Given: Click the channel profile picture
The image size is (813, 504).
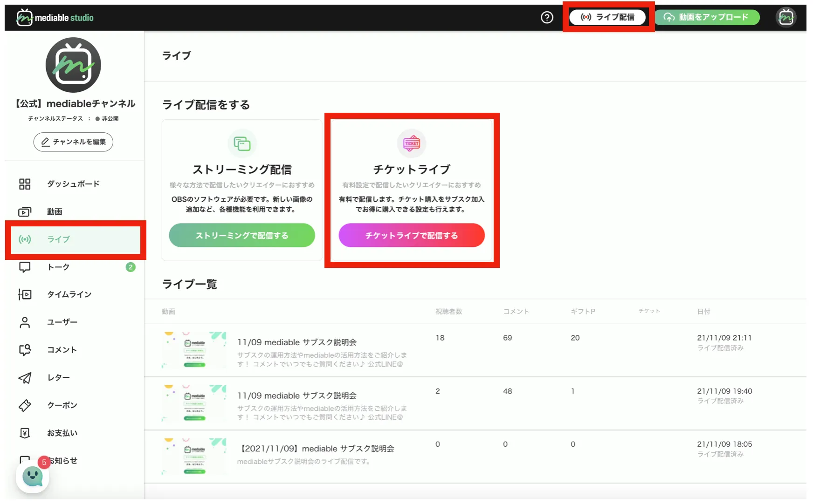Looking at the screenshot, I should point(73,65).
